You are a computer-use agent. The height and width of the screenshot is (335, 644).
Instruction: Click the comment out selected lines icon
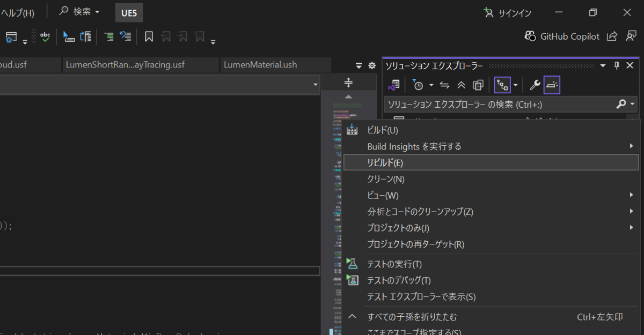pyautogui.click(x=109, y=36)
